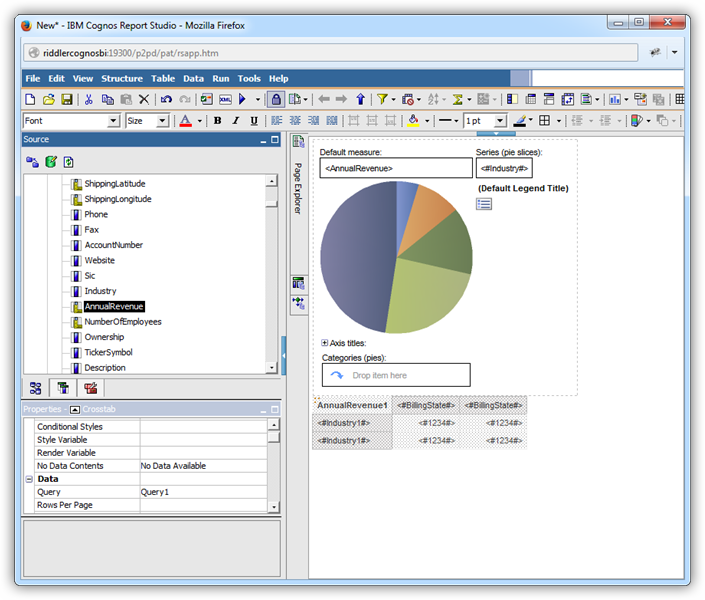Click the Filter funnel icon
This screenshot has height=600, width=705.
point(382,100)
